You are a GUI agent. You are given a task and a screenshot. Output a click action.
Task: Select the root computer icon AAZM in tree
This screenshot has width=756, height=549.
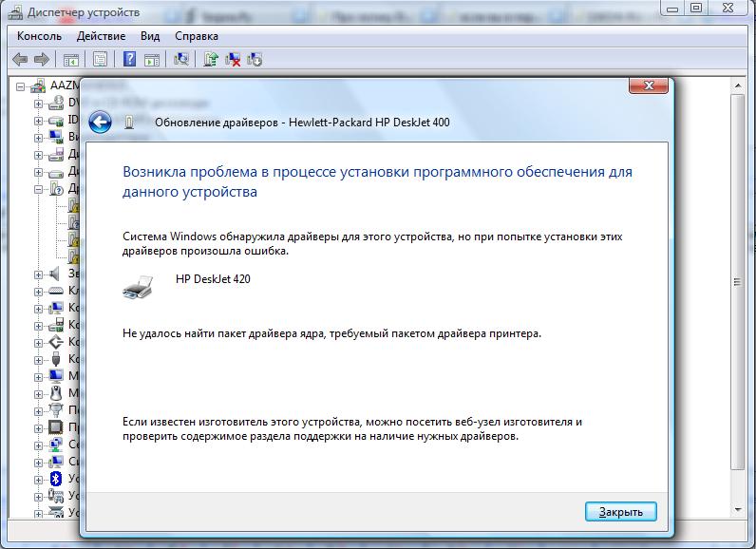(x=38, y=85)
